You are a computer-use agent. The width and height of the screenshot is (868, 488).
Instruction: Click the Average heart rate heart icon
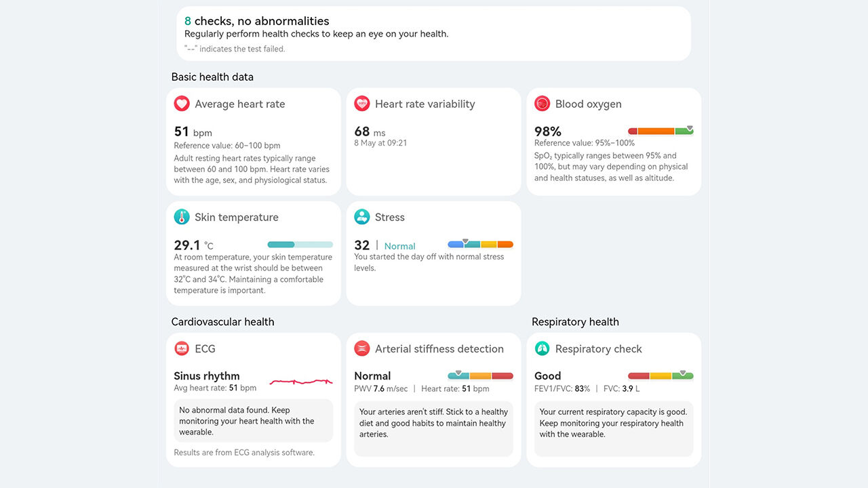pos(182,104)
